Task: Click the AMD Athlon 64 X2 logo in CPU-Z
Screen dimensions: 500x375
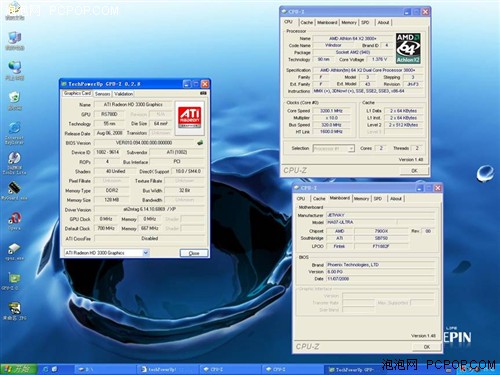Action: click(x=408, y=48)
